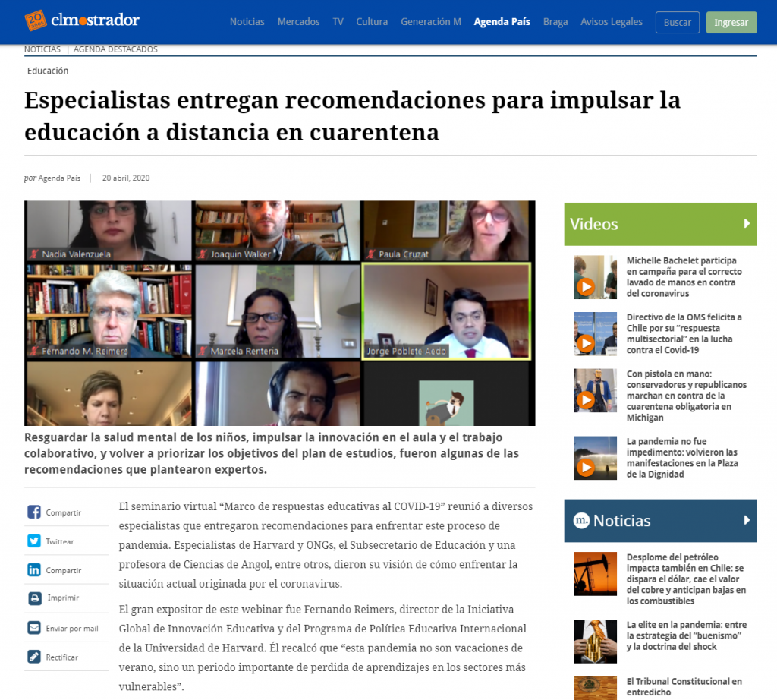Click the Agenda País author link
The height and width of the screenshot is (700, 777).
point(59,178)
